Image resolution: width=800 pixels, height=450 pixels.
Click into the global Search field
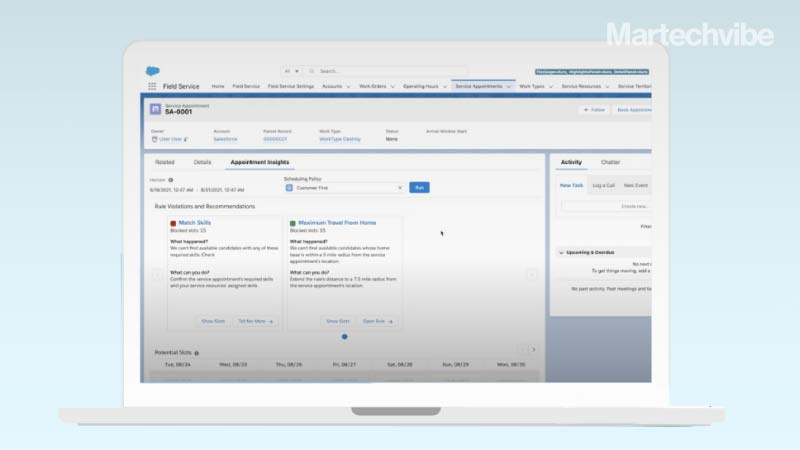tap(386, 71)
